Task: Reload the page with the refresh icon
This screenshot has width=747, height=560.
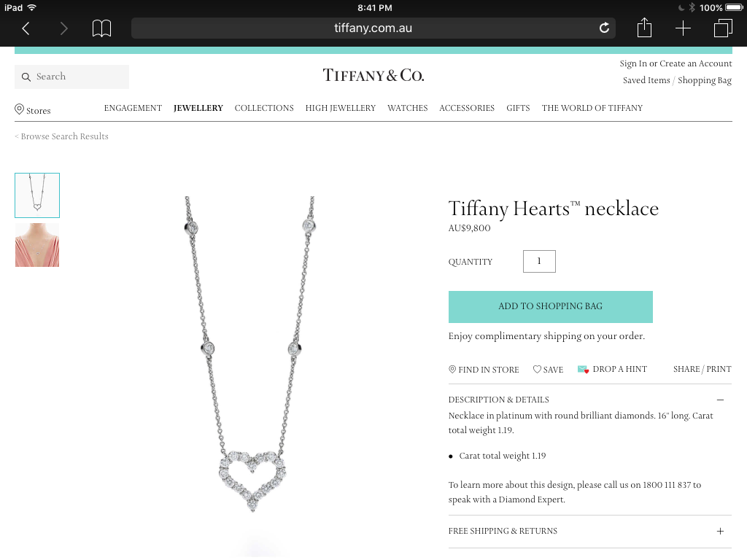Action: 604,28
